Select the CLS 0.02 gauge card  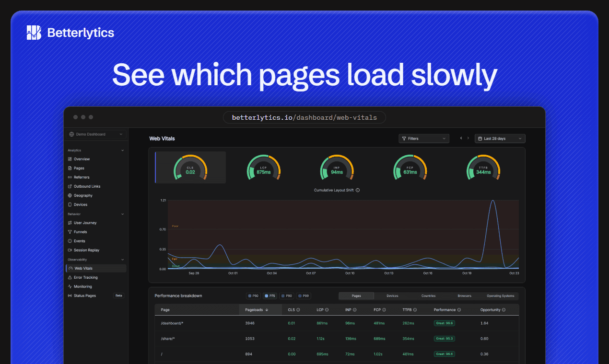tap(190, 168)
